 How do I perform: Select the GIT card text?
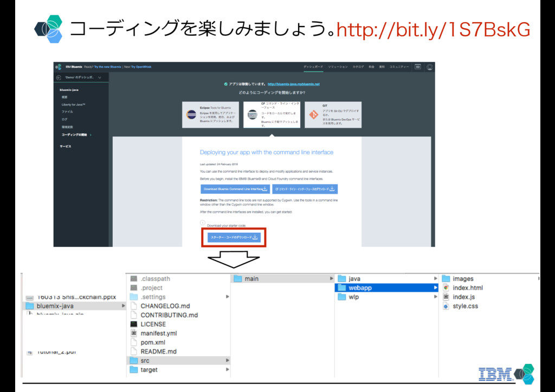[x=341, y=115]
